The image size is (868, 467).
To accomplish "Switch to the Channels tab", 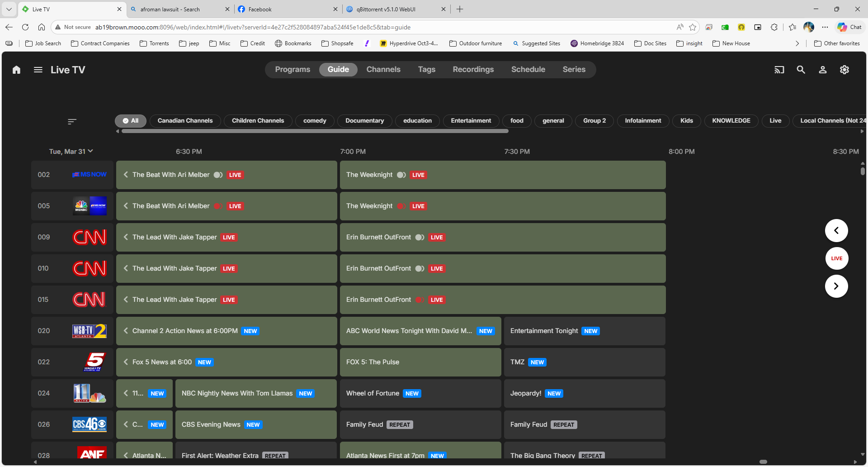I will 383,70.
